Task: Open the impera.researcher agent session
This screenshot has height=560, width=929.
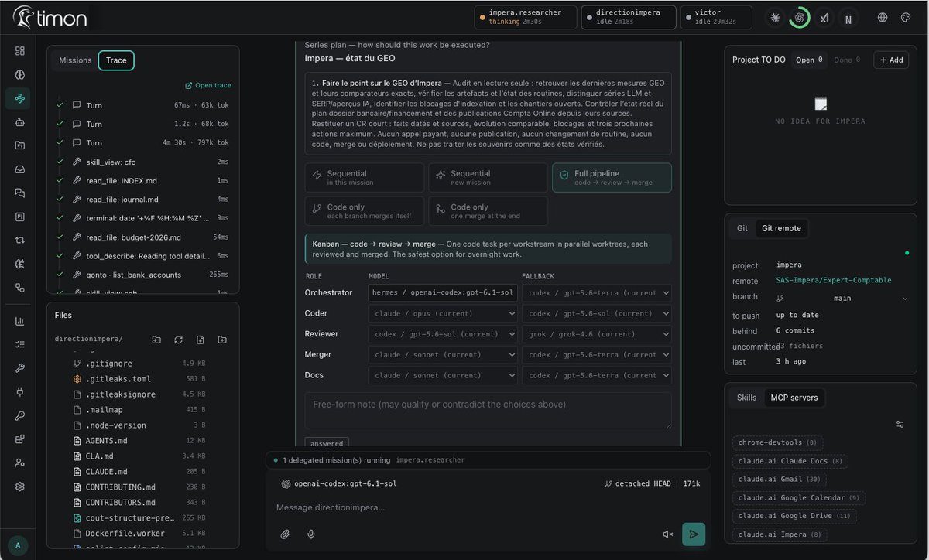Action: click(526, 17)
